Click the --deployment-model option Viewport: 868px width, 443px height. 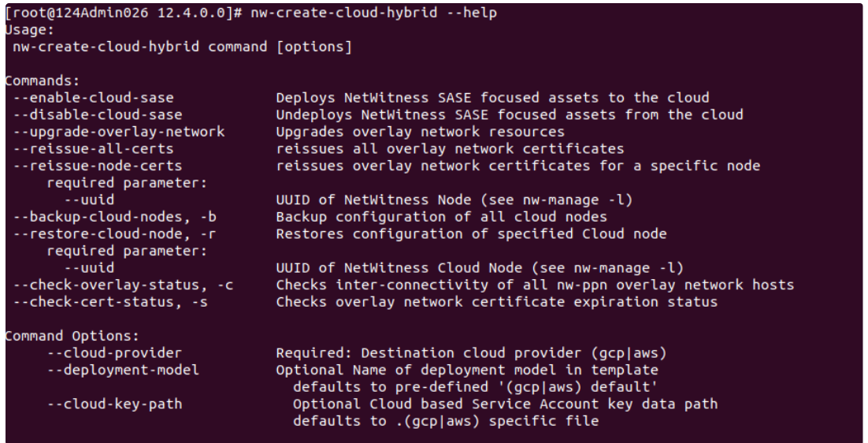123,370
